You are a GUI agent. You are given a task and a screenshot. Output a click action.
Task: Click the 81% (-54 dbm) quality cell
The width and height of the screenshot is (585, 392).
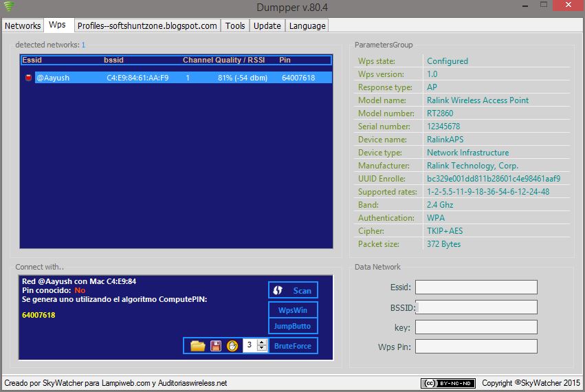243,78
